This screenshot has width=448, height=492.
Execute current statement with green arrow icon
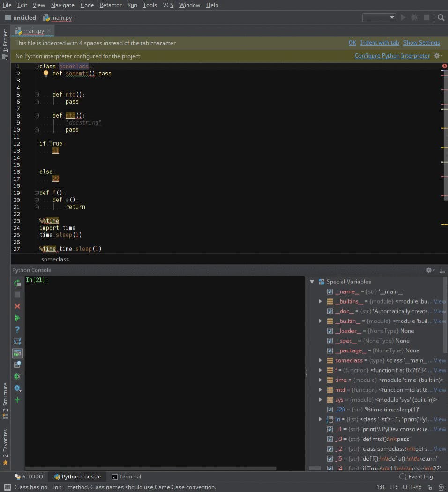click(17, 318)
